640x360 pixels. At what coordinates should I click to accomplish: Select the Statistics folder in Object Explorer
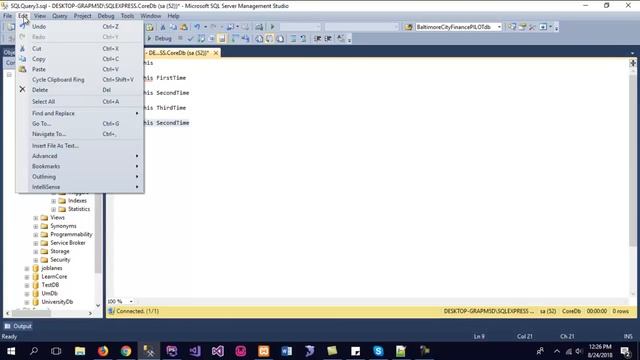point(79,209)
